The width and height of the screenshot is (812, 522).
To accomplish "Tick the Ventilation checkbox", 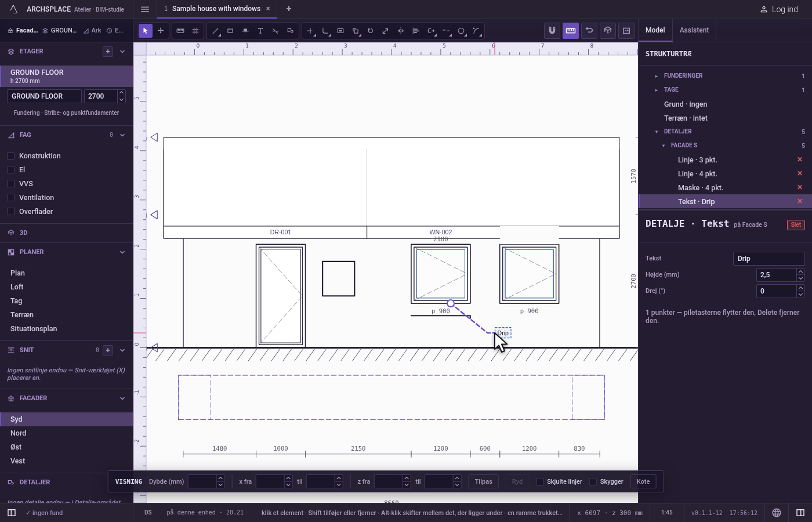I will 10,197.
